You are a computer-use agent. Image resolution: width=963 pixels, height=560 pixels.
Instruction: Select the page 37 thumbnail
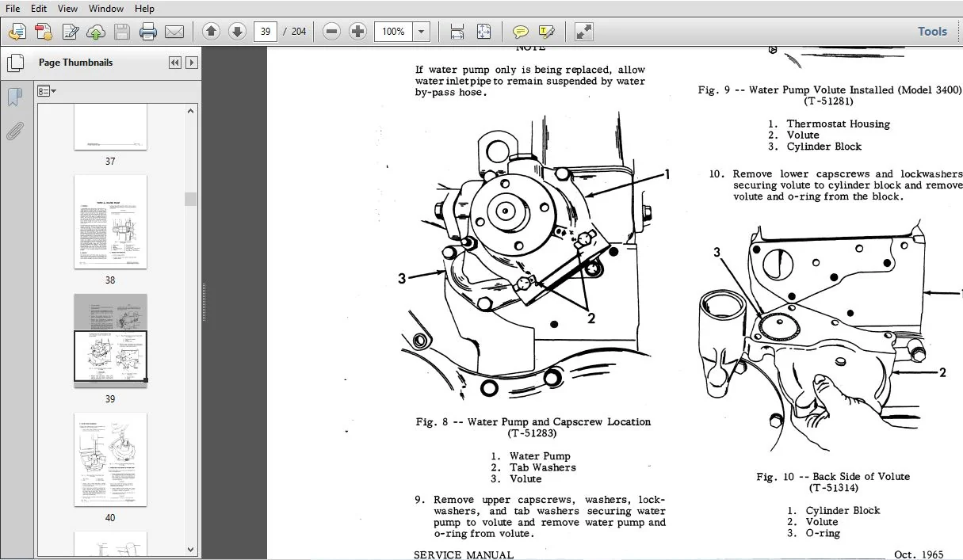coord(110,127)
